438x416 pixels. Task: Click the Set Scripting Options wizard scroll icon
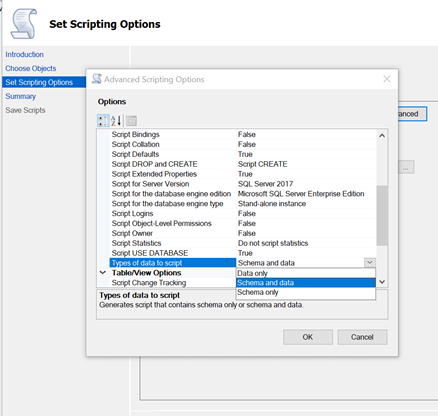pyautogui.click(x=23, y=24)
